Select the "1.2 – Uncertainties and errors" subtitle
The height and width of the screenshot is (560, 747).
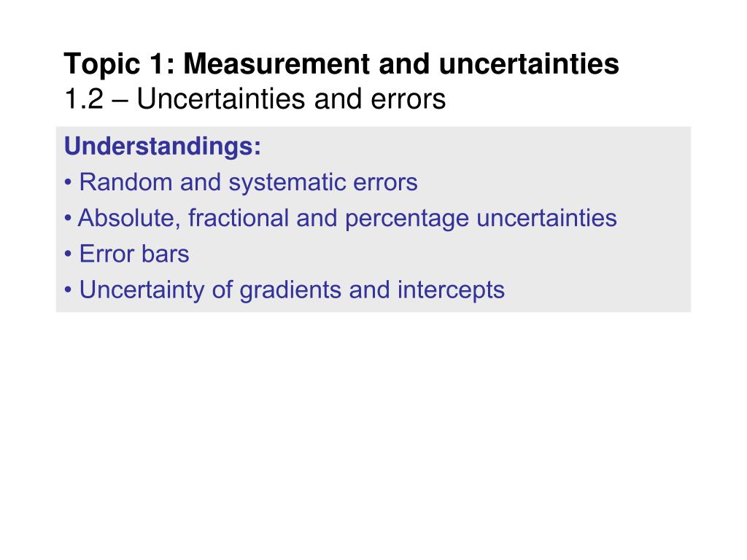point(255,99)
